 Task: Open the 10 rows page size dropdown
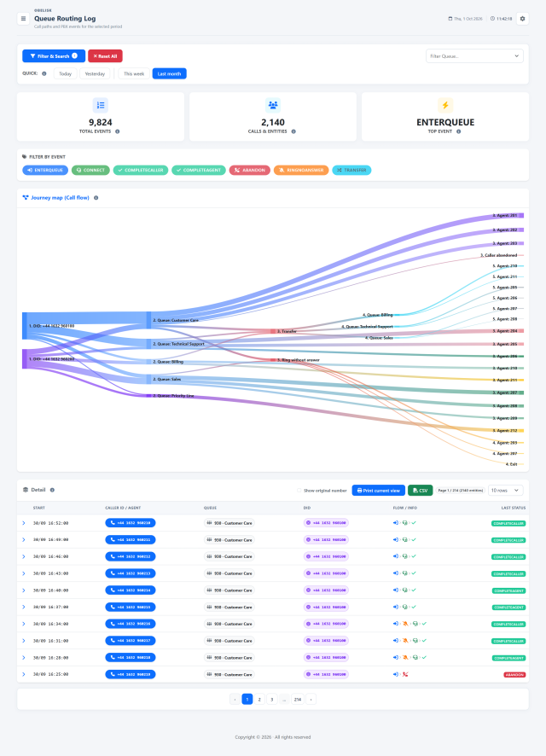[x=506, y=491]
